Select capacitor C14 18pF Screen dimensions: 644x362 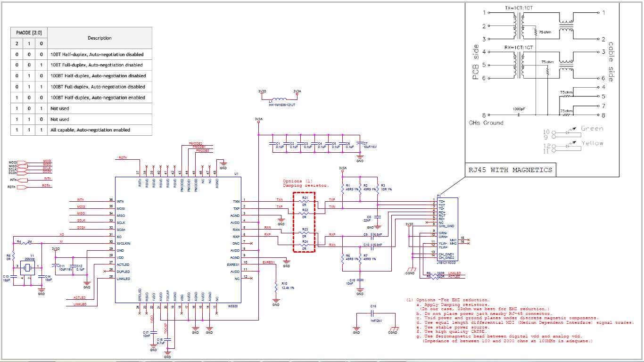click(41, 277)
